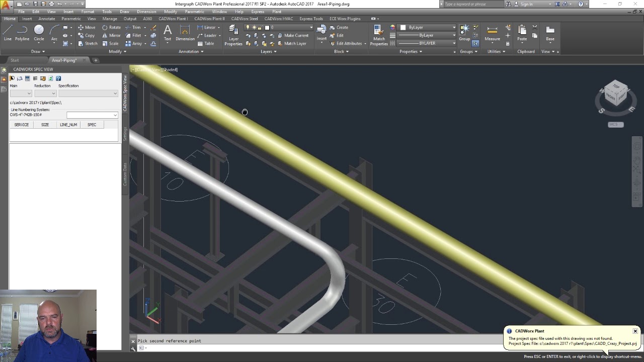The width and height of the screenshot is (644, 362).
Task: Insert a Table
Action: pos(206,44)
